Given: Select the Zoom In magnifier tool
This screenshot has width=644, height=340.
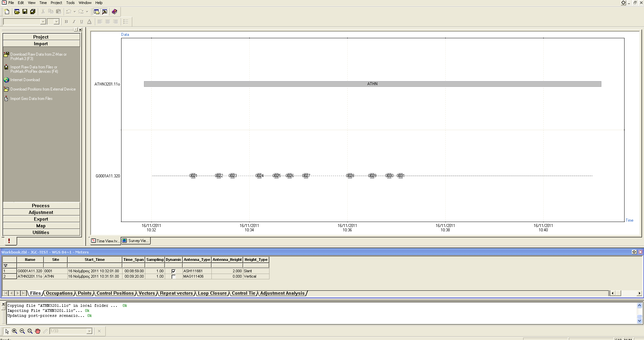Looking at the screenshot, I should (14, 331).
